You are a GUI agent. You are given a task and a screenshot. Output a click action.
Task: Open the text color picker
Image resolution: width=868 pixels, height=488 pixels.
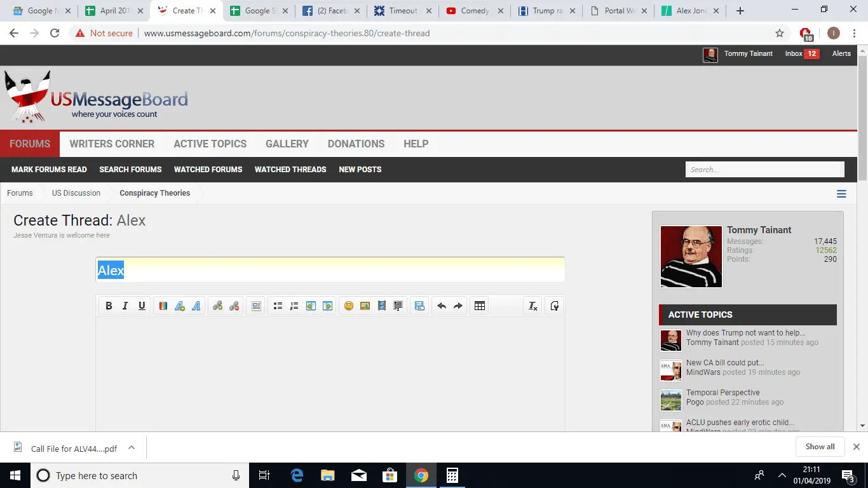pyautogui.click(x=163, y=306)
